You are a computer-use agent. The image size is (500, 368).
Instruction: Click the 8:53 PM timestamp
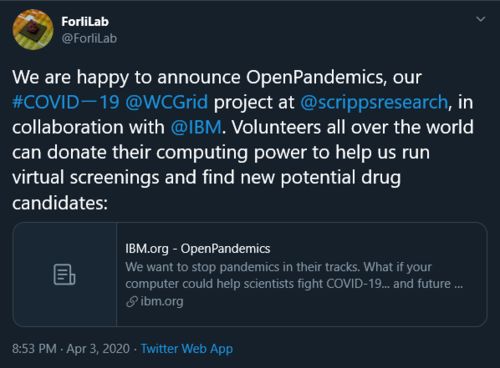point(34,349)
